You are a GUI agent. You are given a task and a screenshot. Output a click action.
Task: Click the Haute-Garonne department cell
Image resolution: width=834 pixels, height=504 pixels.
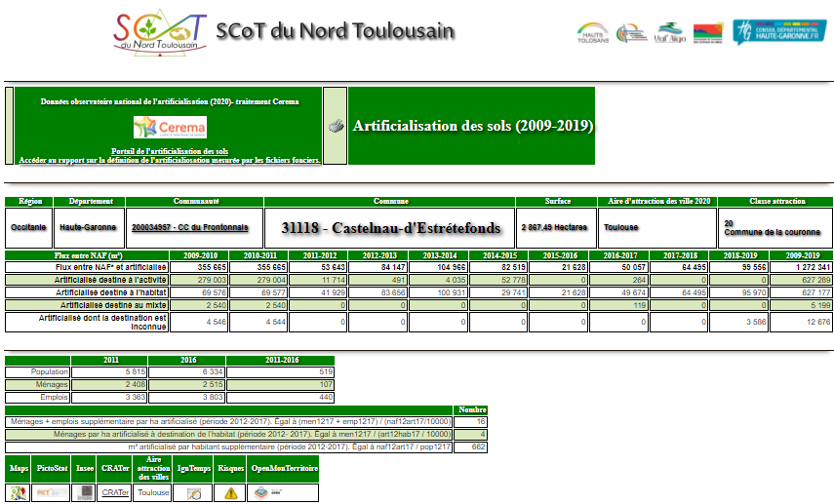coord(89,228)
